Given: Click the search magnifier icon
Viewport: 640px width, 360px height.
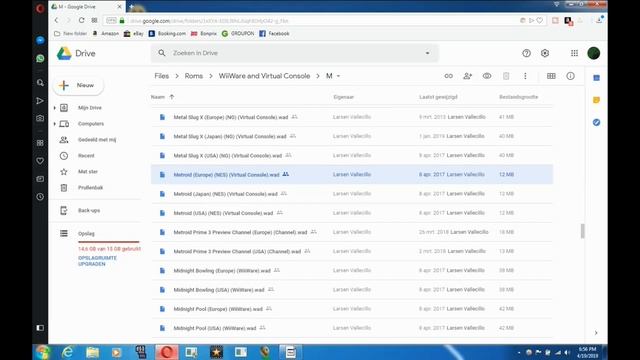Looking at the screenshot, I should 162,53.
